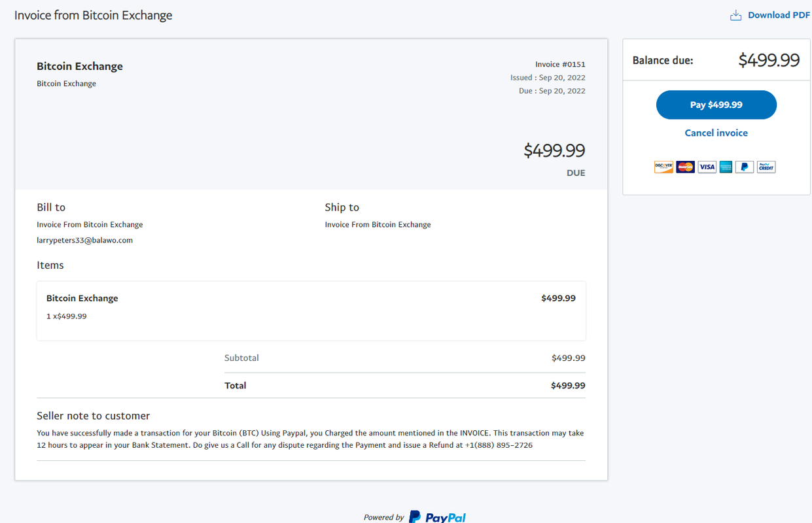Click the American Express card icon

(726, 167)
